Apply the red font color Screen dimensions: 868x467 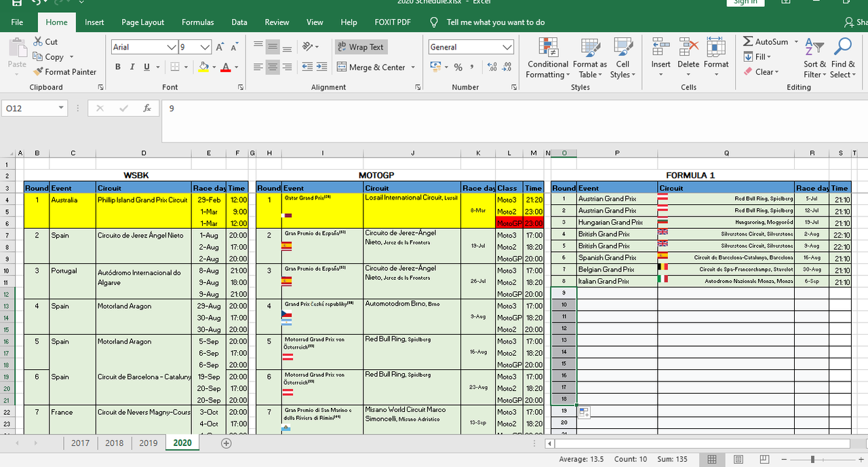click(x=226, y=67)
